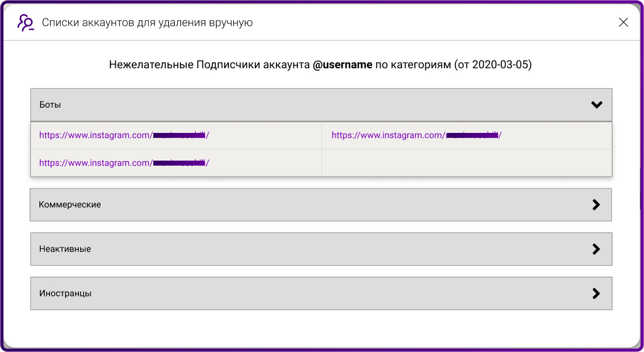Open the first Instagram link under Боты
644x352 pixels.
(124, 135)
